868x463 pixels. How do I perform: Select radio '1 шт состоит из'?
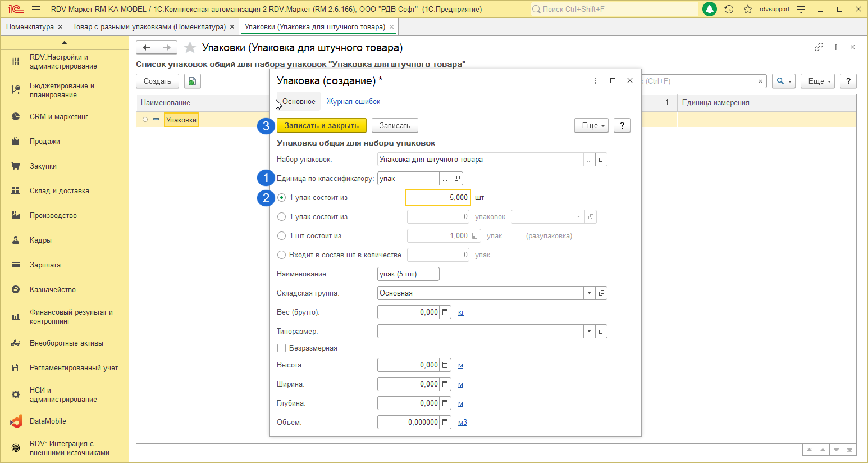[282, 236]
